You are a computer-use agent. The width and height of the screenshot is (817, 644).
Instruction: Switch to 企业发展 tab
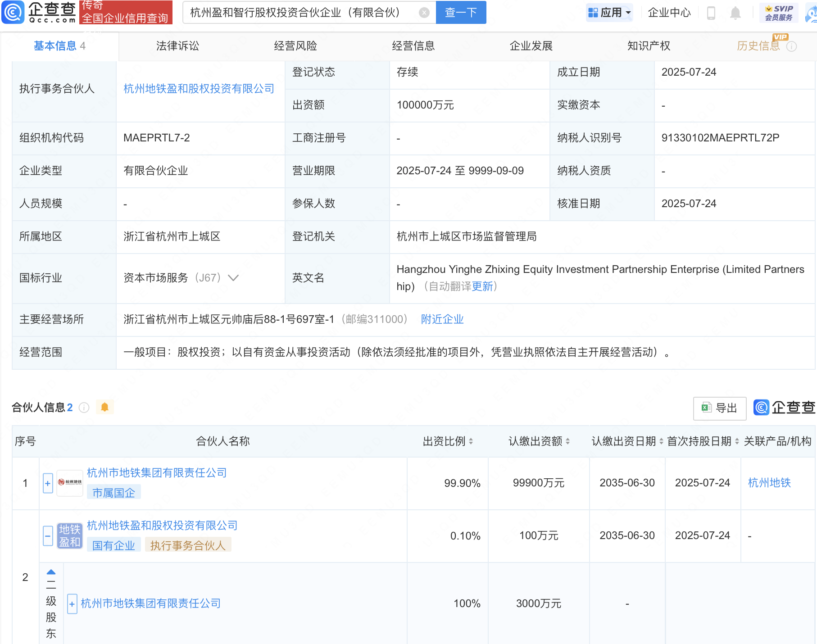point(531,46)
